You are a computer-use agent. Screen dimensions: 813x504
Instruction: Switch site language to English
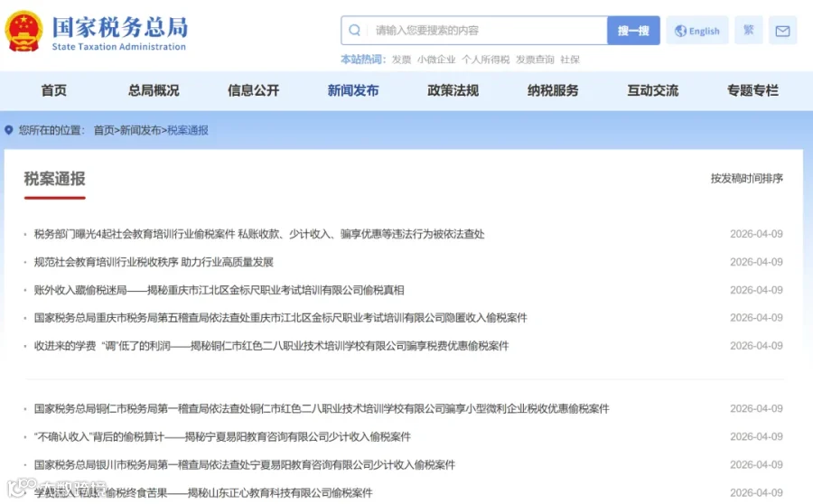[x=696, y=31]
